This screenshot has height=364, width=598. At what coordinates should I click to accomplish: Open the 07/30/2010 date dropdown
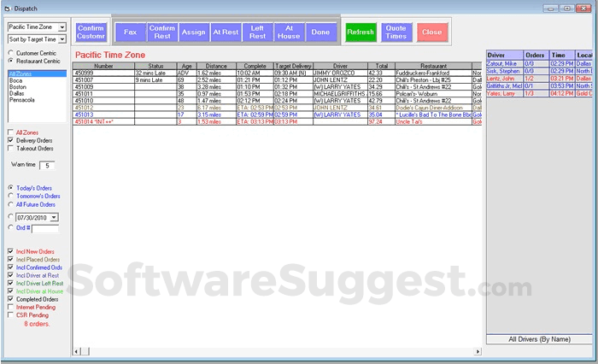pos(54,218)
